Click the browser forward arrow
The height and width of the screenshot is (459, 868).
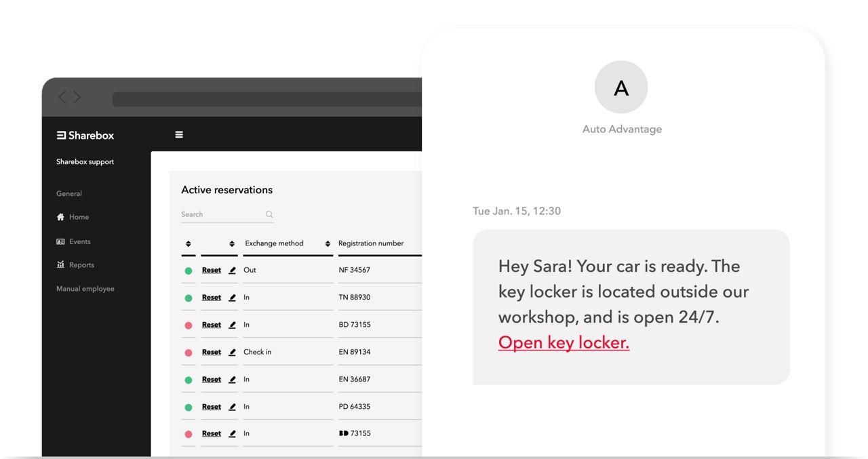(77, 98)
